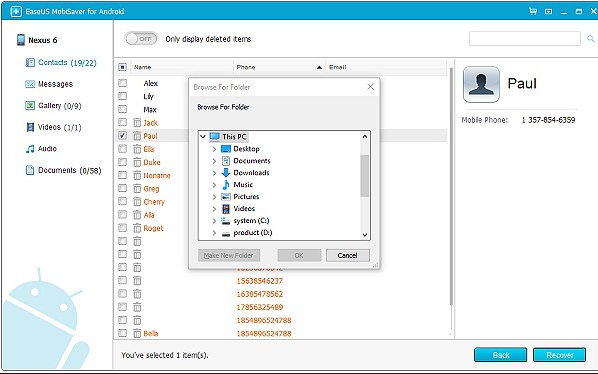The width and height of the screenshot is (598, 374).
Task: Open the Contacts (19/22) category
Action: coord(61,63)
